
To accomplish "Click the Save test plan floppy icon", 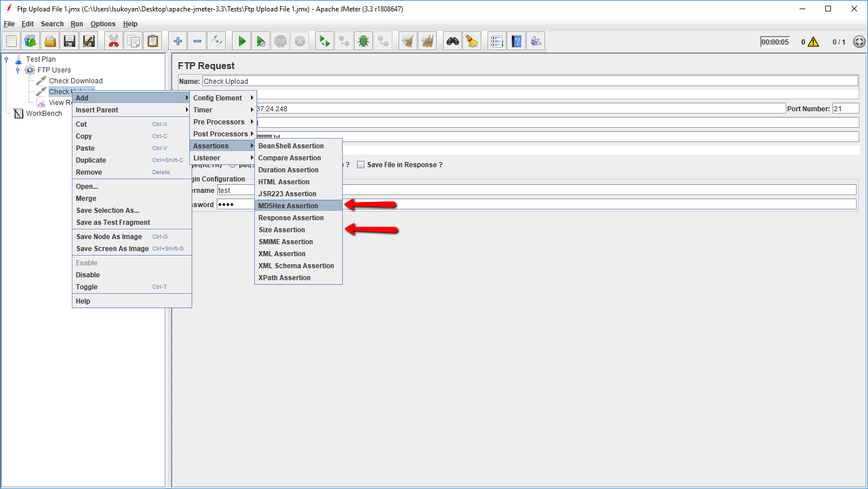I will (70, 41).
